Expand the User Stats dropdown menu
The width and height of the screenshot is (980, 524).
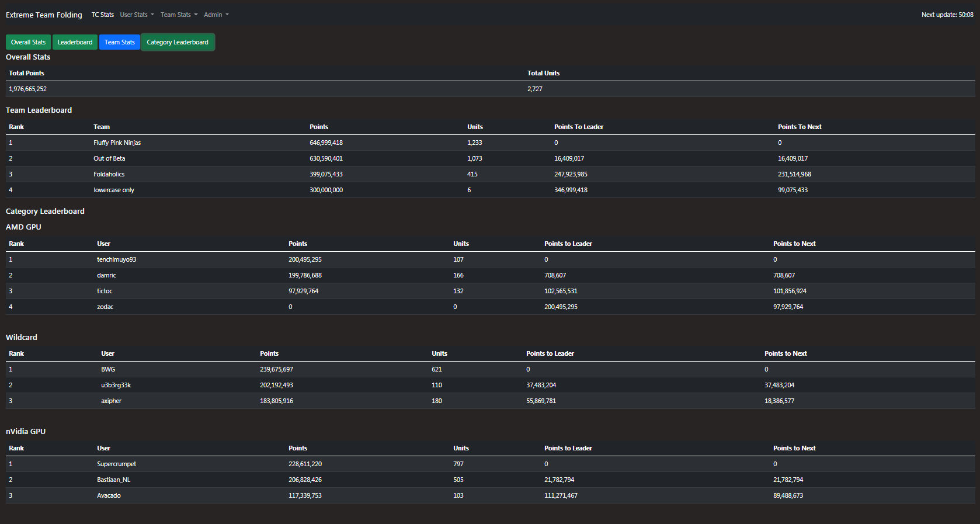tap(137, 15)
